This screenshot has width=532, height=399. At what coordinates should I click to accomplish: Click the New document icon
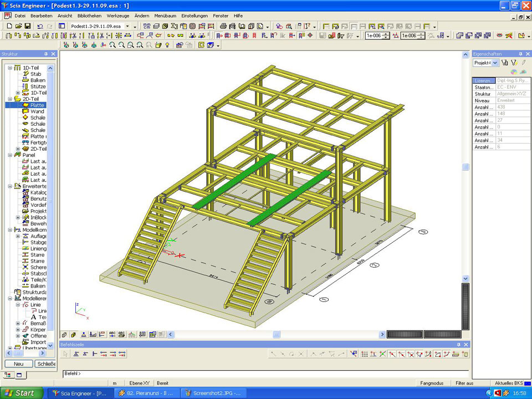click(9, 26)
